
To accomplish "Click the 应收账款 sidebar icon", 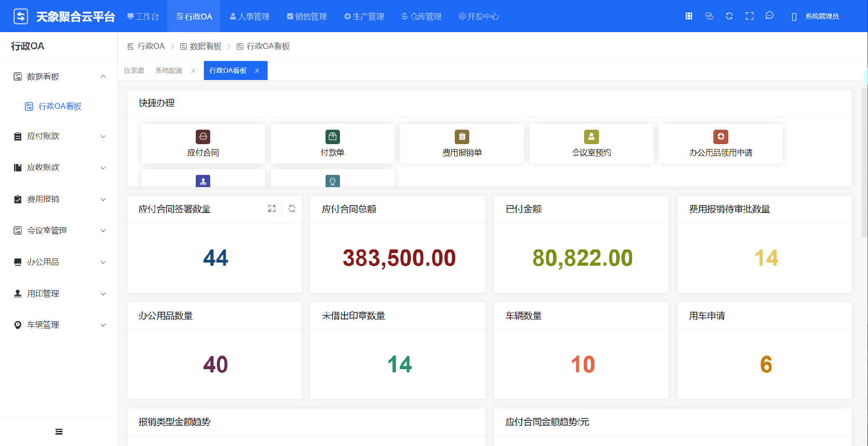I will (x=18, y=168).
